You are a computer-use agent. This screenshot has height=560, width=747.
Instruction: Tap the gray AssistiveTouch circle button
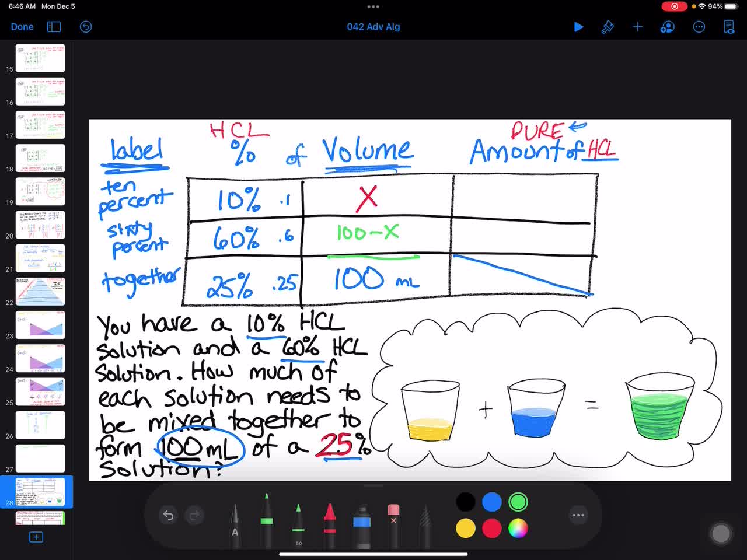point(721,533)
